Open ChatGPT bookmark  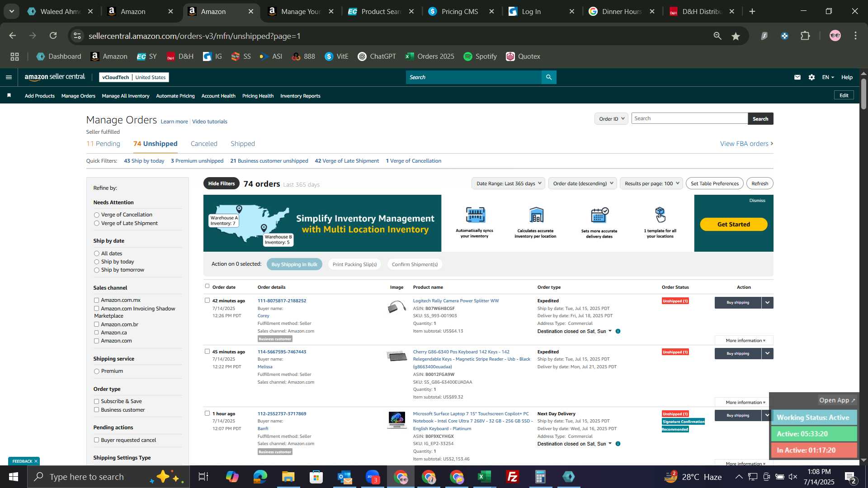(x=377, y=56)
